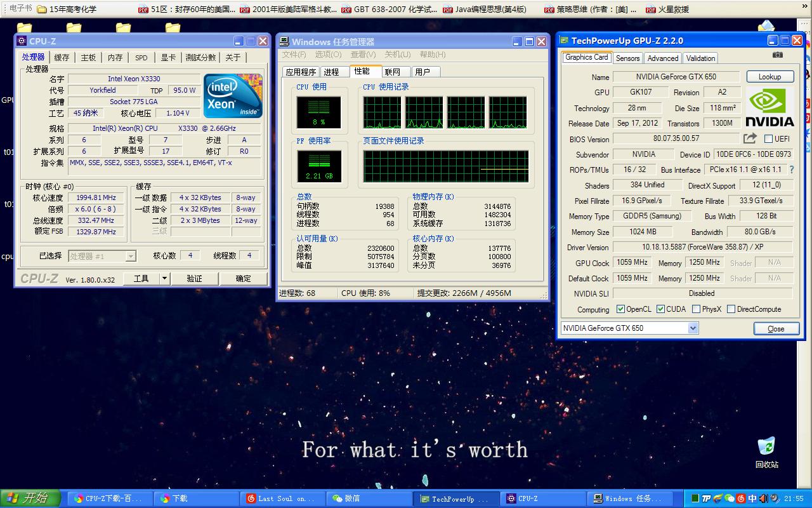Click the NVIDIA logo in GPU-Z
Image resolution: width=812 pixels, height=508 pixels.
(769, 107)
